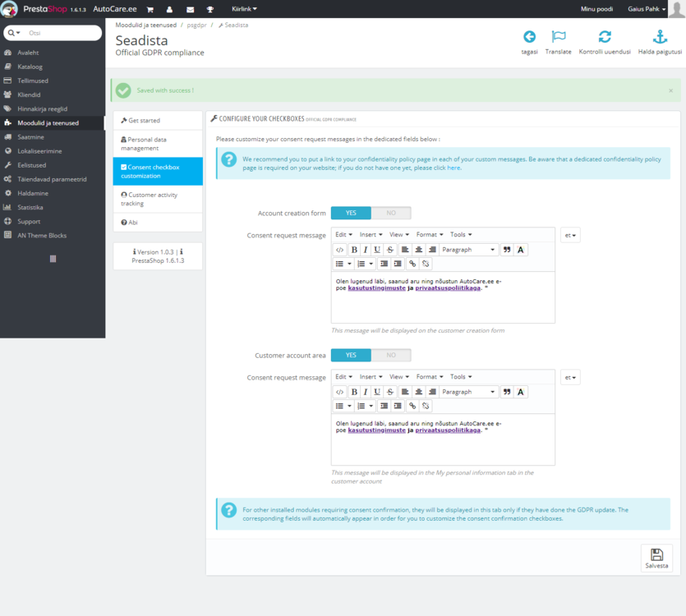
Task: Expand the Format menu in the editor
Action: [430, 234]
